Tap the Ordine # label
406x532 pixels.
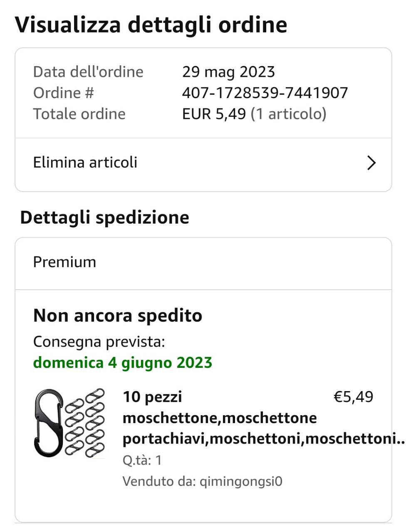[x=64, y=93]
